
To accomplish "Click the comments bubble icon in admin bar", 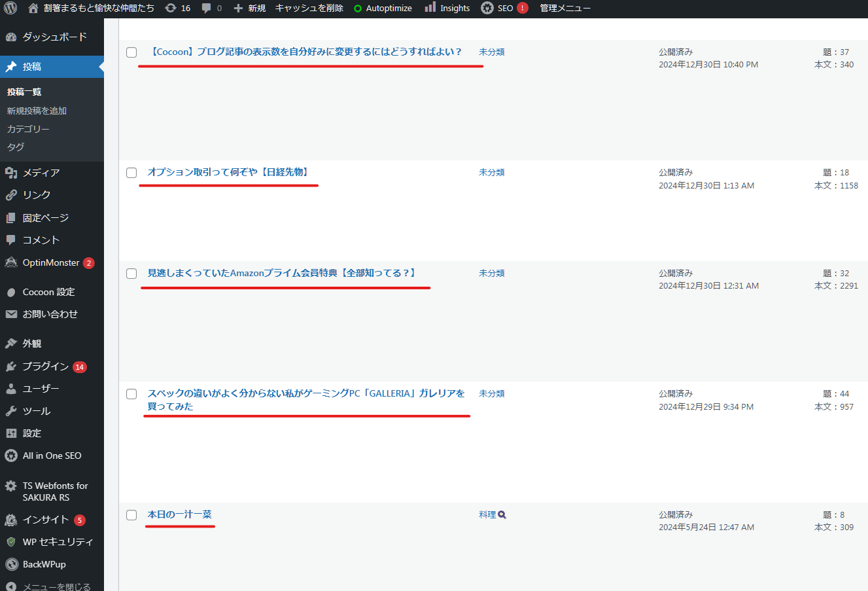I will (x=207, y=8).
